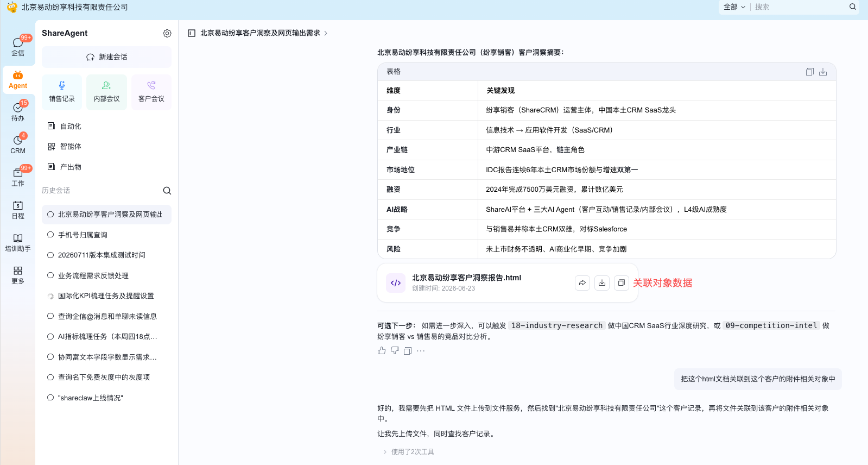
Task: Open conversation 国际化KPI梳理任务及提醒设置
Action: (x=106, y=296)
